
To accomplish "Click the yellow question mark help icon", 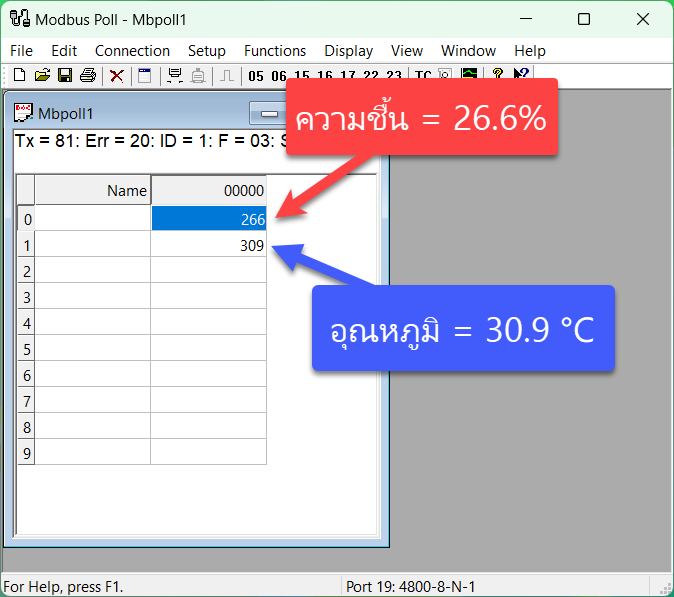I will coord(498,73).
